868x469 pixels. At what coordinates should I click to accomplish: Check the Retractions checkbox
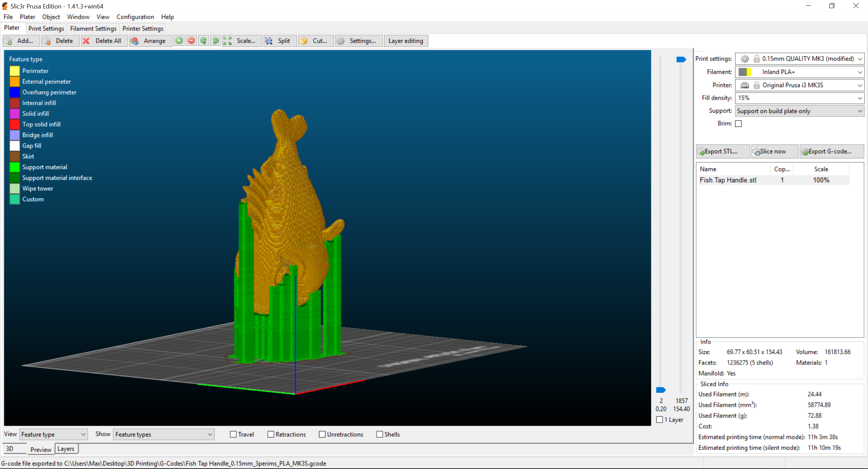tap(271, 434)
